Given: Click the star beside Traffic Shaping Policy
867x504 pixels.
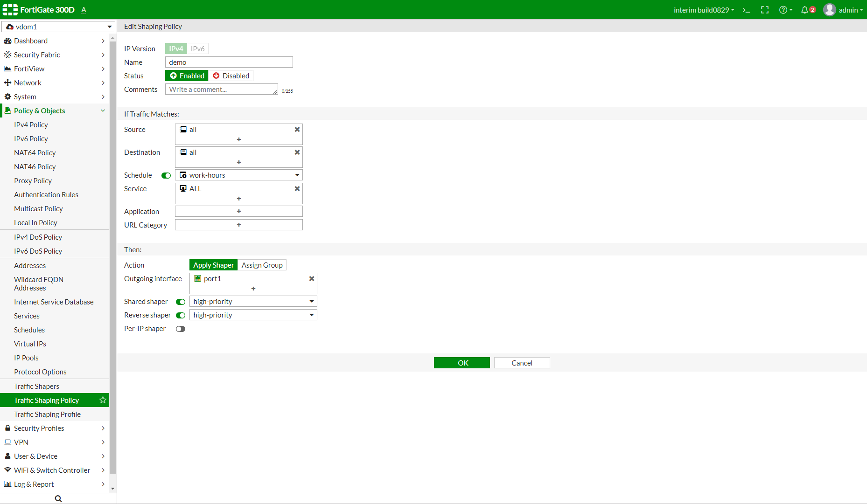Looking at the screenshot, I should point(103,400).
